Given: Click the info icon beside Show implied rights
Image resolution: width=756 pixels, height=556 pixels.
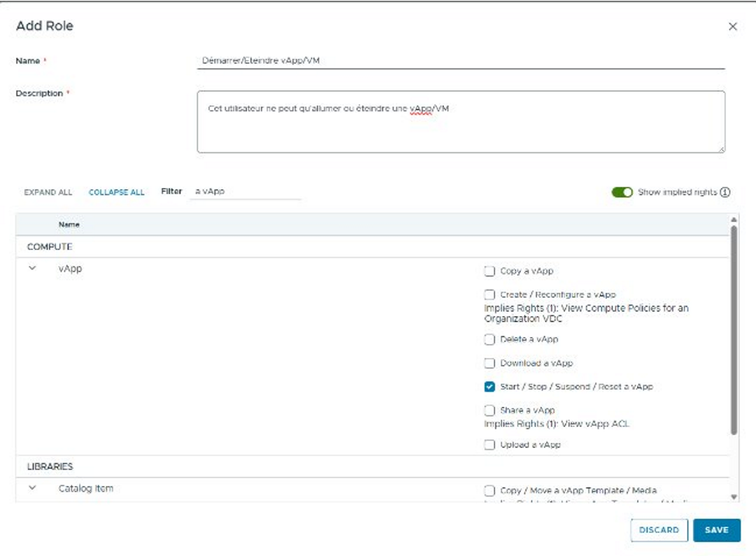Looking at the screenshot, I should point(725,193).
